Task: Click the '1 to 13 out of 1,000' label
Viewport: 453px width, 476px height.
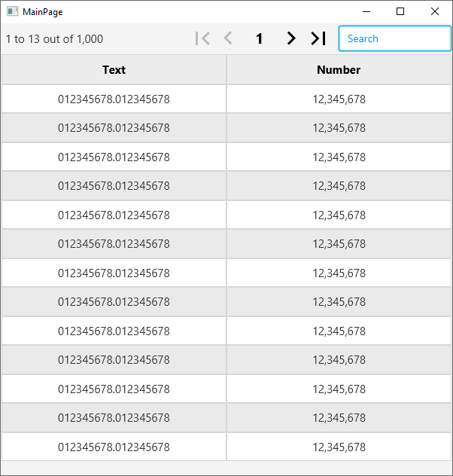Action: [x=54, y=39]
